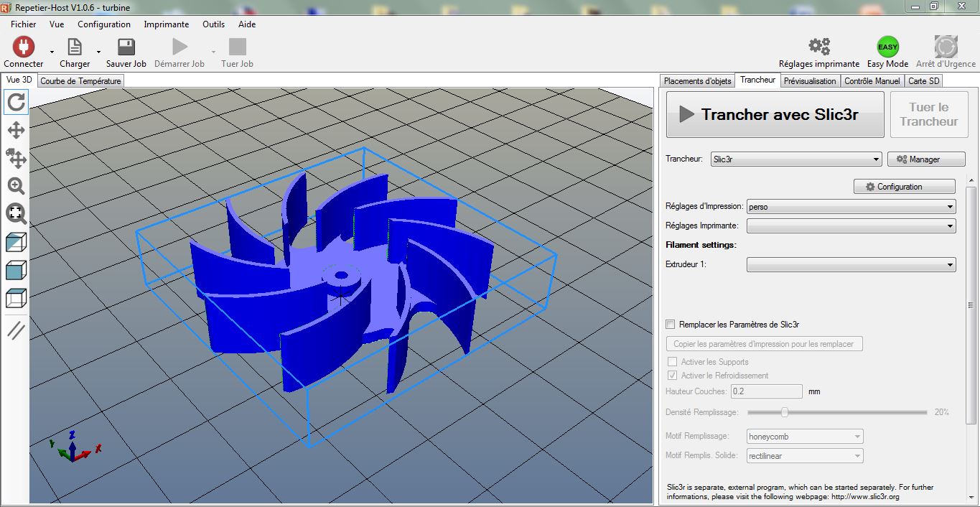Click the Tuer Job stop icon
This screenshot has width=980, height=507.
coord(237,47)
